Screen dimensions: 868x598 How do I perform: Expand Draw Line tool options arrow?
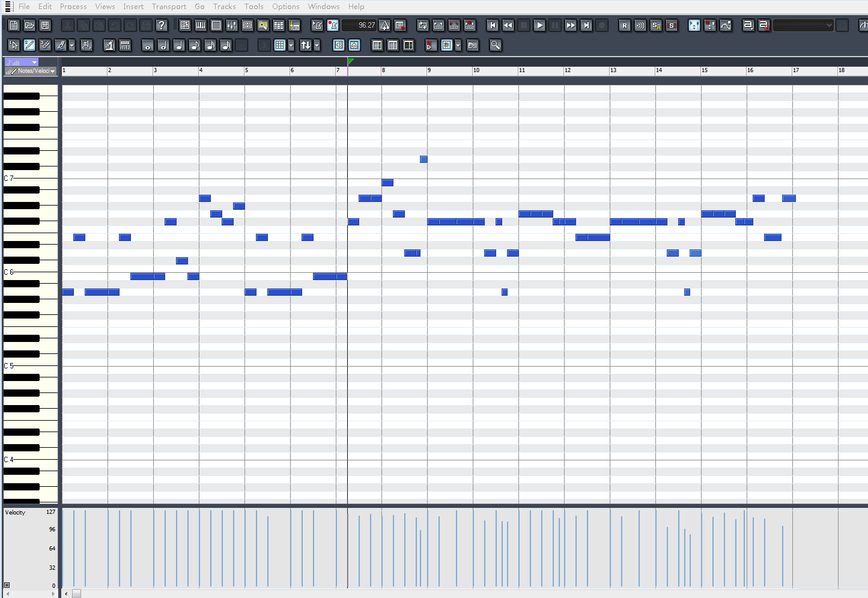72,45
